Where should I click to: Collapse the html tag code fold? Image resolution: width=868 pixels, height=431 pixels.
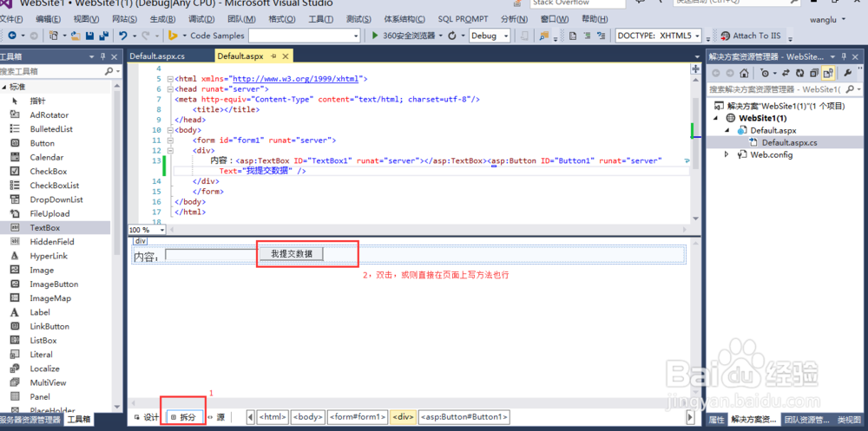170,79
